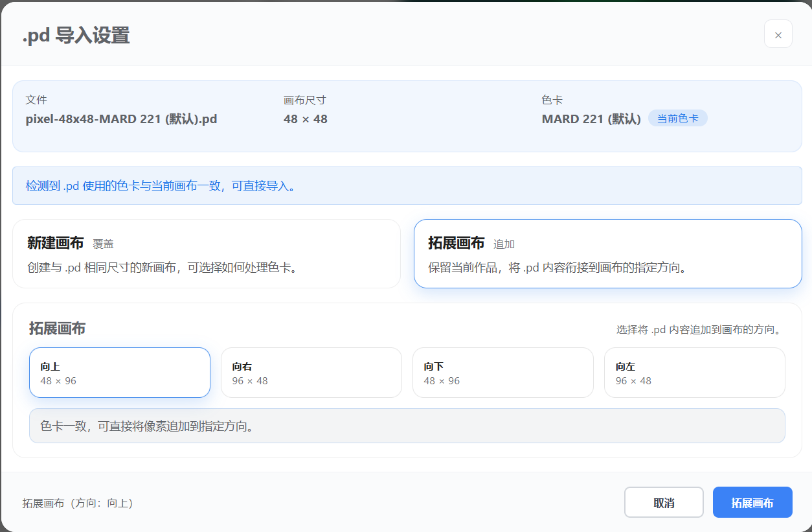Click the 当前色卡 badge

click(x=677, y=119)
